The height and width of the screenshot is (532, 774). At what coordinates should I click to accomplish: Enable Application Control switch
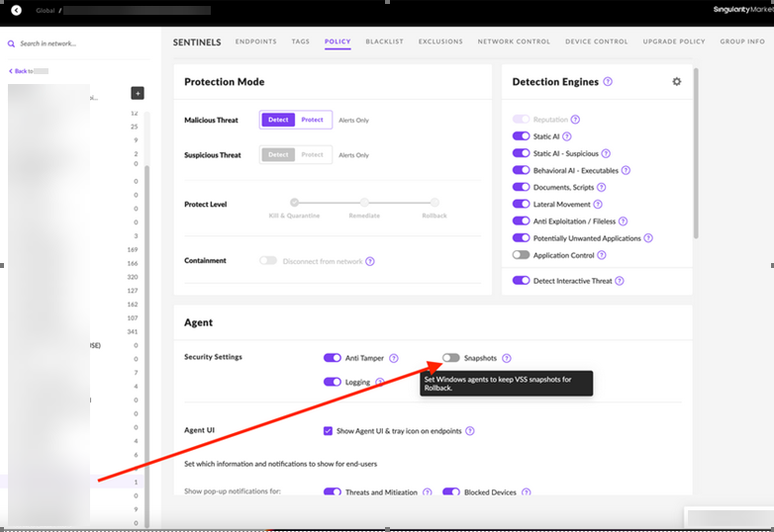coord(521,255)
